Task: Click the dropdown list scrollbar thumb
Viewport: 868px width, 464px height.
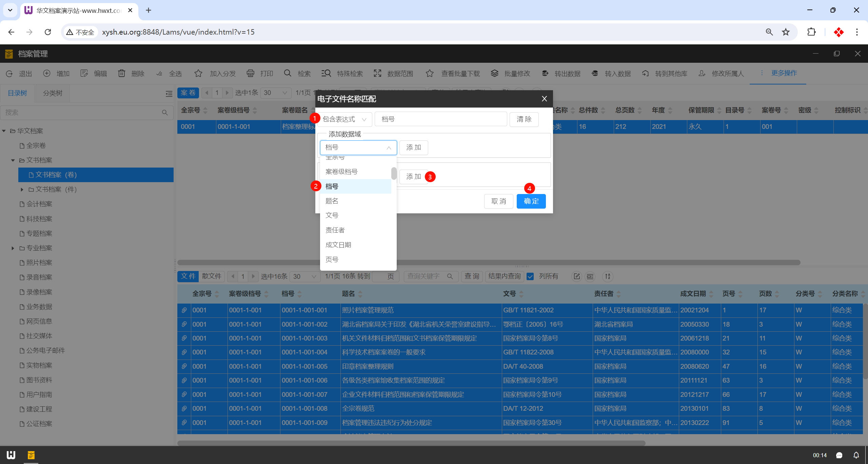Action: point(394,173)
